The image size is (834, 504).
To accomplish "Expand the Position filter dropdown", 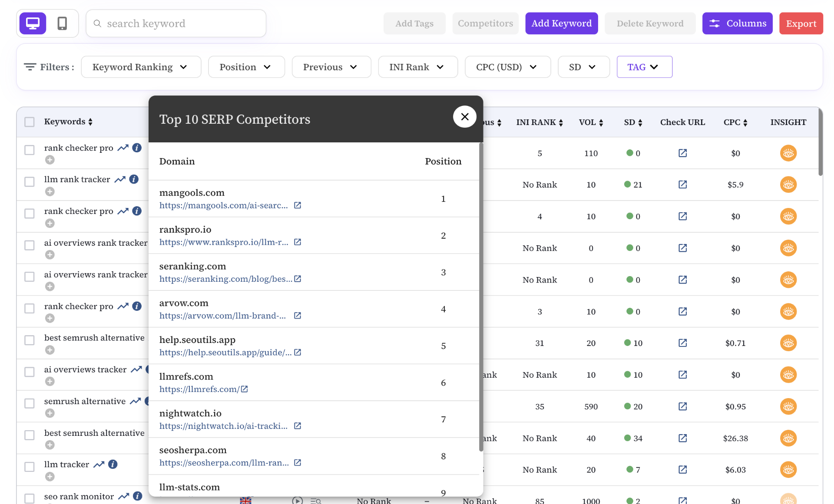I will (x=246, y=67).
